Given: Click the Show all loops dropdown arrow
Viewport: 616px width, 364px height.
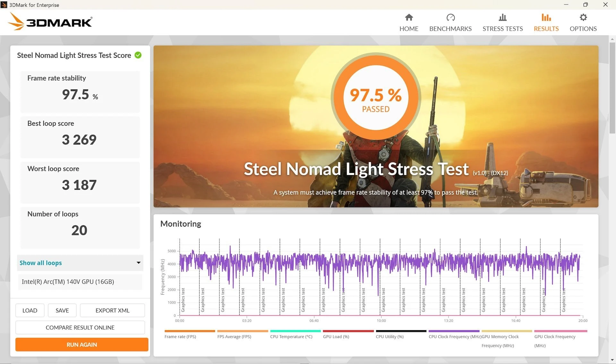Looking at the screenshot, I should [139, 263].
